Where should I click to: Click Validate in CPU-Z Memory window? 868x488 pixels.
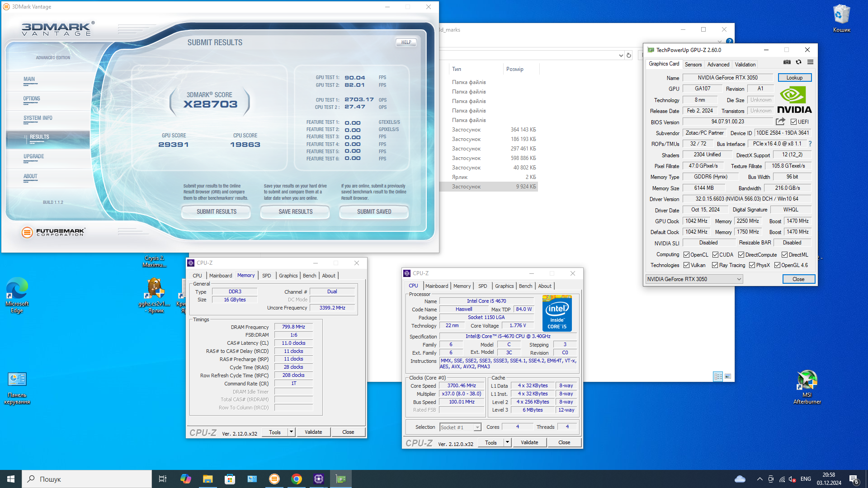313,432
